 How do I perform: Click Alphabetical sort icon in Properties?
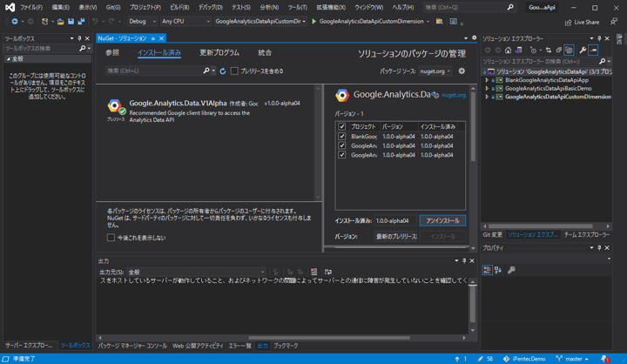tap(498, 270)
